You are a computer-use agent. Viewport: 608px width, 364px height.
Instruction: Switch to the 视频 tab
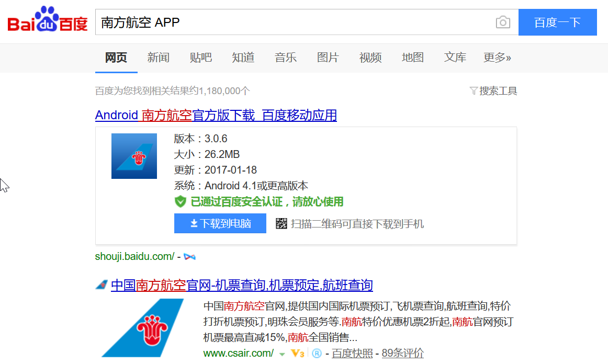[x=370, y=58]
